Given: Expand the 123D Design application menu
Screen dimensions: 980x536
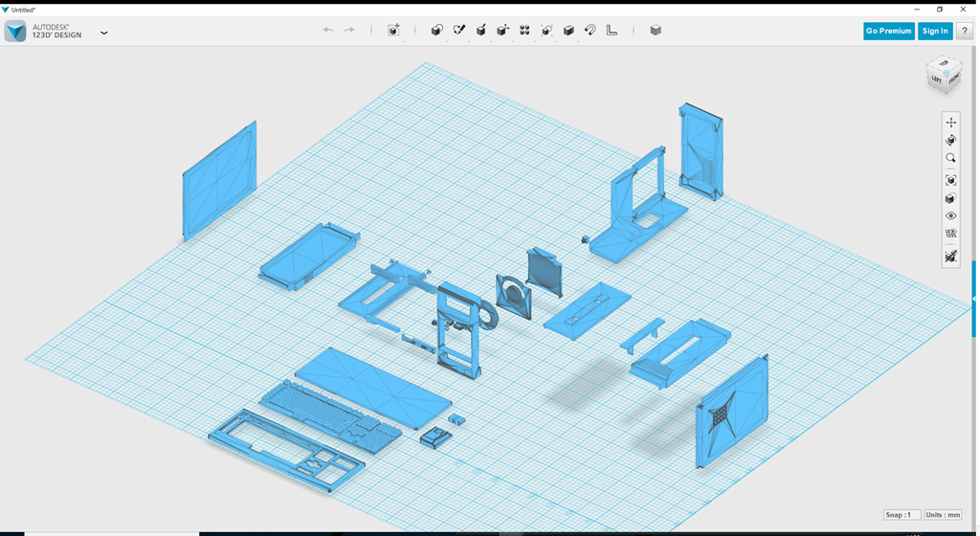Looking at the screenshot, I should pos(103,33).
